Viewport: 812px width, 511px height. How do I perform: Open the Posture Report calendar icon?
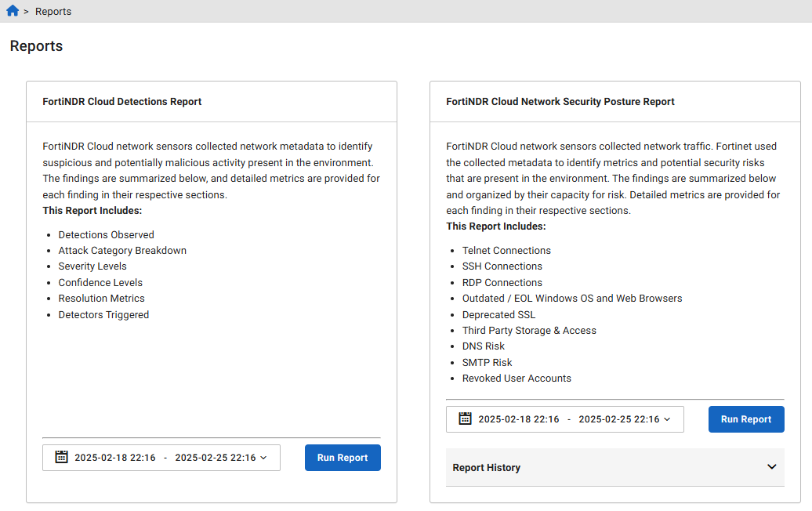[x=465, y=419]
